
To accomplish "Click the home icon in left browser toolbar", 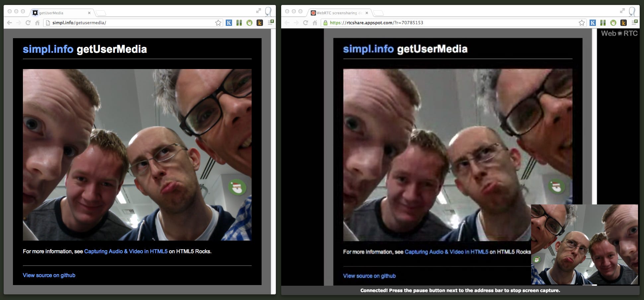I will point(38,23).
